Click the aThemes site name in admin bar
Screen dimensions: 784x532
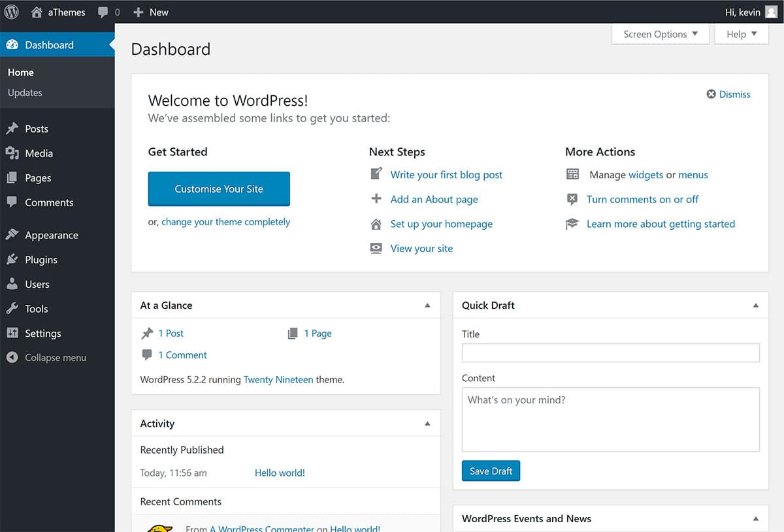(67, 12)
